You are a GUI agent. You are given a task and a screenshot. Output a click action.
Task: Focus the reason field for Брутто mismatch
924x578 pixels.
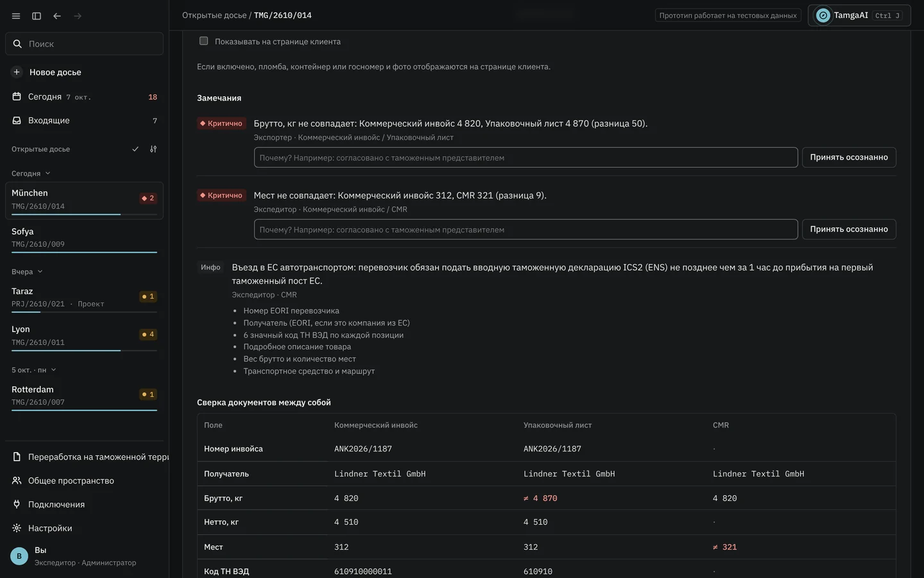(x=526, y=157)
